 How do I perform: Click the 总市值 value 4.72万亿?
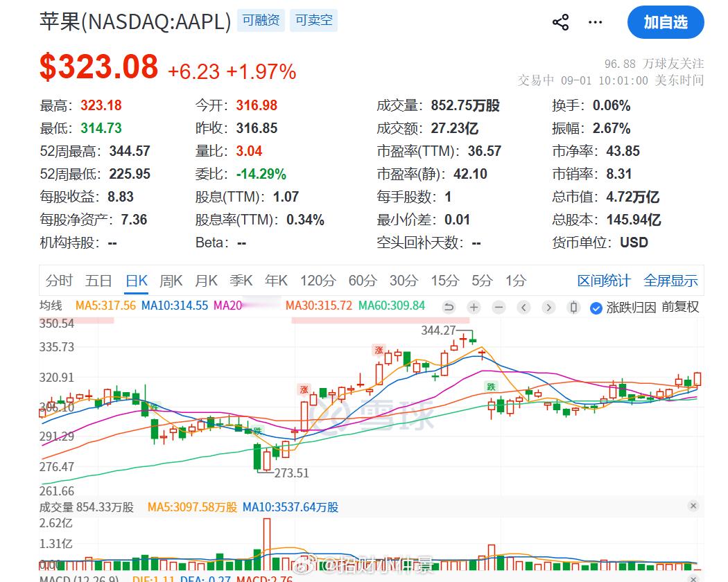[633, 197]
